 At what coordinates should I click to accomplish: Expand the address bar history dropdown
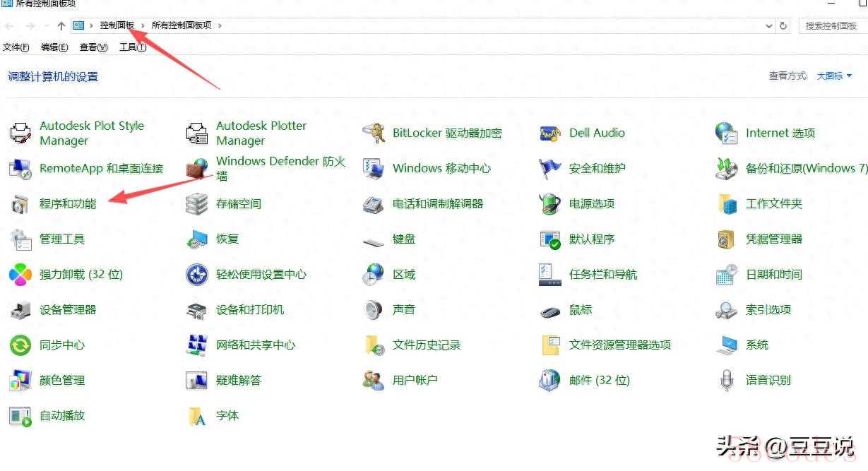(769, 26)
